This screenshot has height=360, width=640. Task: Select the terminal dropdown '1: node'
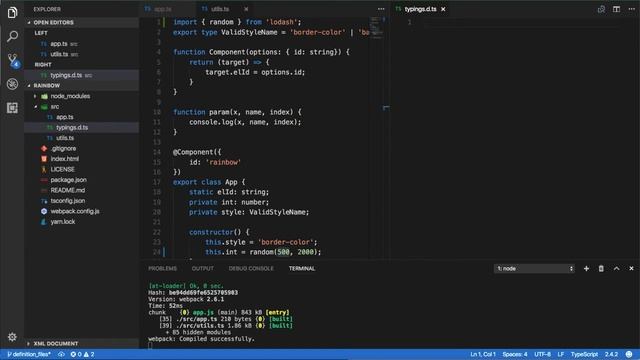(x=534, y=269)
